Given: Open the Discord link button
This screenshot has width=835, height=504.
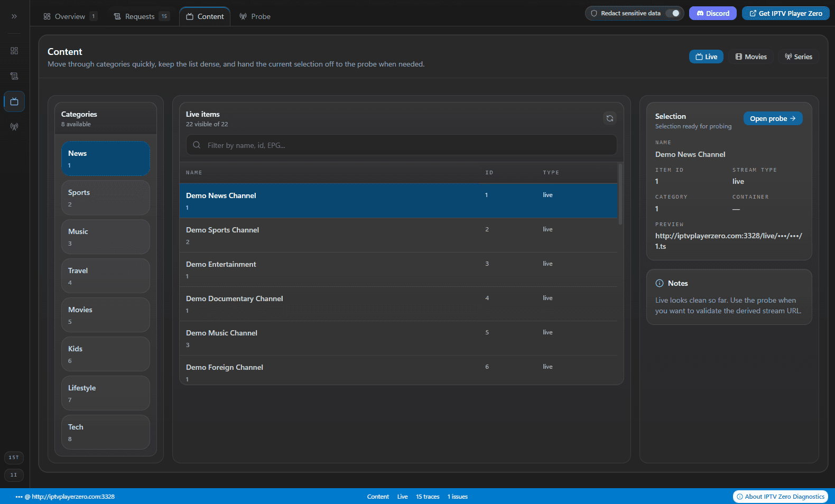Looking at the screenshot, I should pyautogui.click(x=712, y=13).
